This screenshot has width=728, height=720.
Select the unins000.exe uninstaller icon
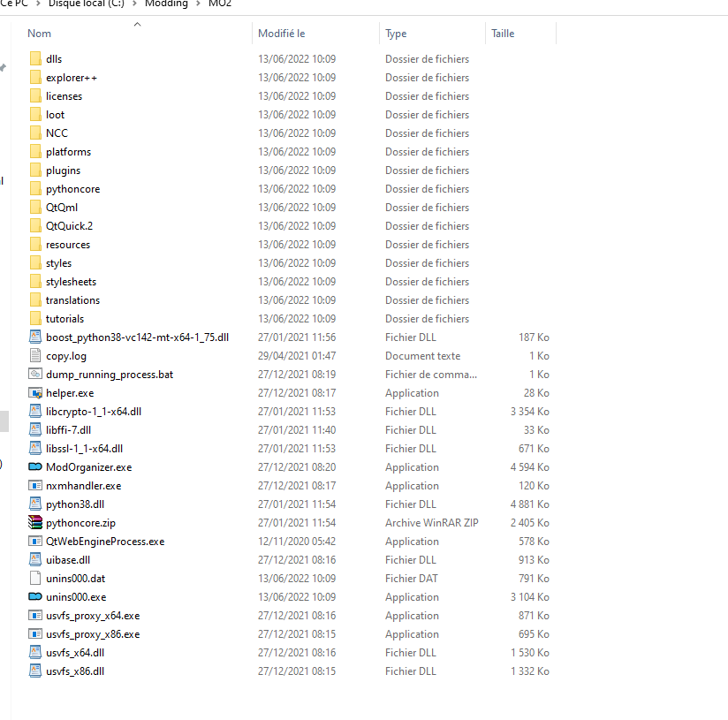point(35,596)
